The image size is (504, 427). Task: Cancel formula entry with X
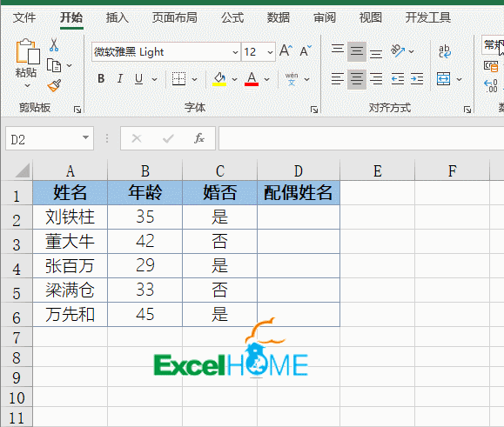pyautogui.click(x=137, y=138)
